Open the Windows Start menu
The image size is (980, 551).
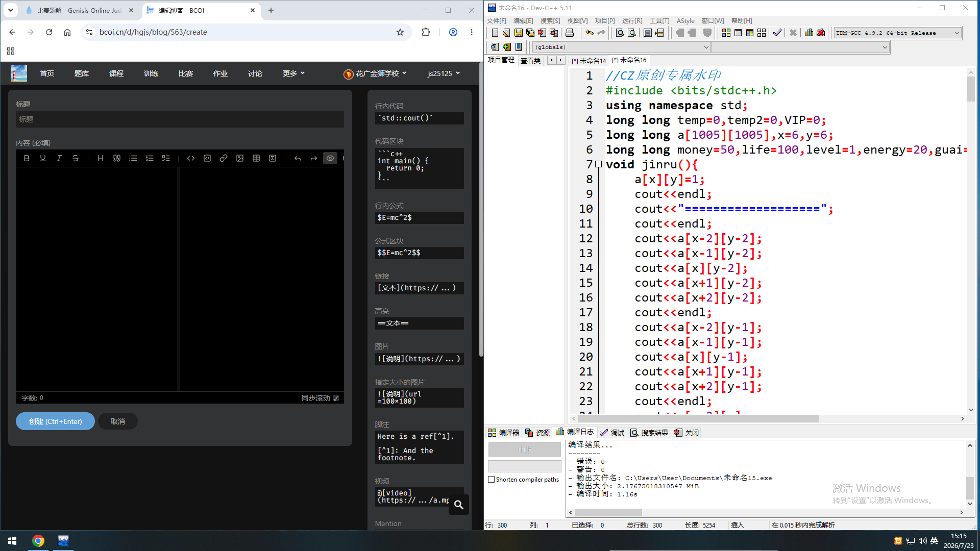[x=12, y=540]
